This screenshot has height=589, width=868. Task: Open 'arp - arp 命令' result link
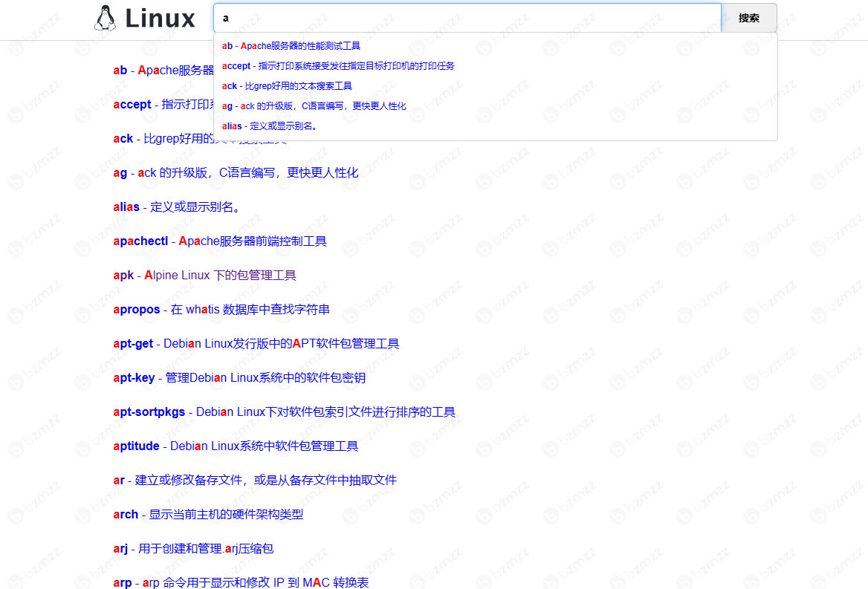[241, 582]
